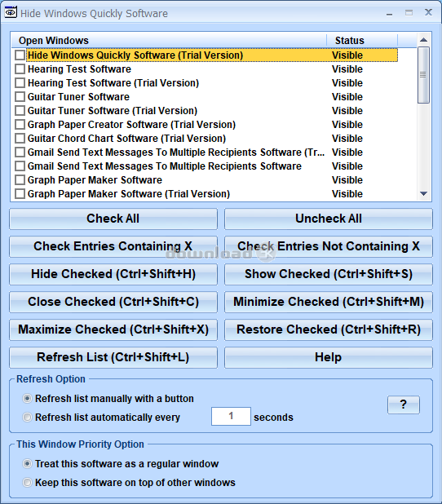Screen dimensions: 442x504
Task: Click the refresh seconds input field
Action: (231, 416)
